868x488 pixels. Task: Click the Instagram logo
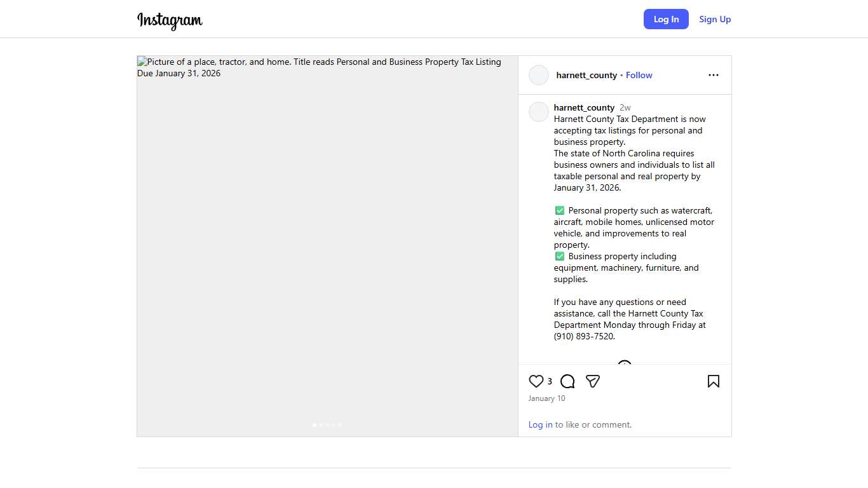170,20
